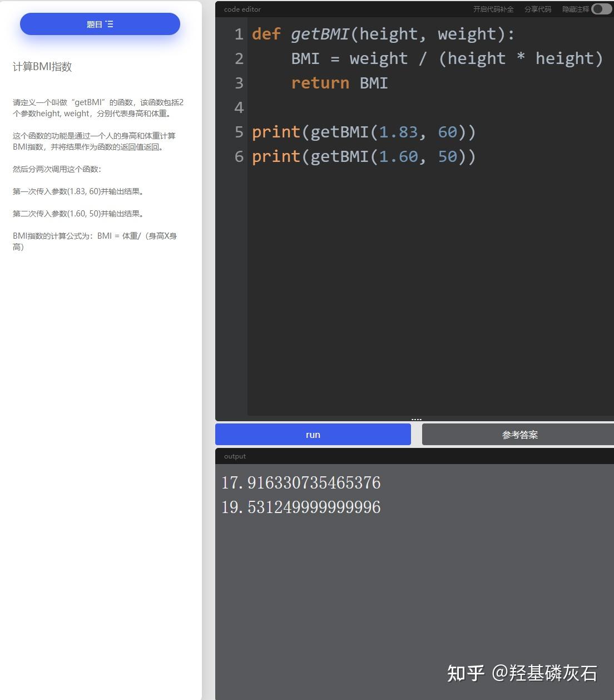Enable 开启代码补全 code completion
The image size is (614, 700).
pos(493,9)
